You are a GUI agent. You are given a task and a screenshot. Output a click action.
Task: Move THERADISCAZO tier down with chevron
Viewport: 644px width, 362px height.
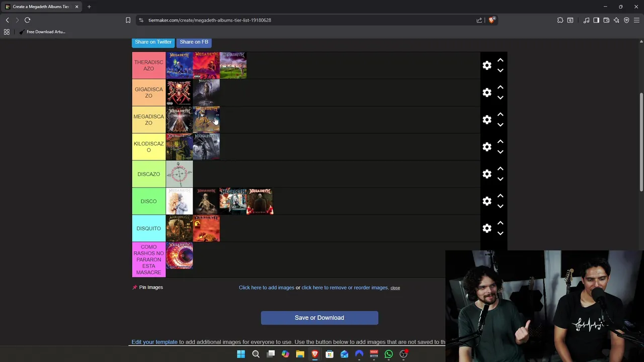click(x=500, y=71)
